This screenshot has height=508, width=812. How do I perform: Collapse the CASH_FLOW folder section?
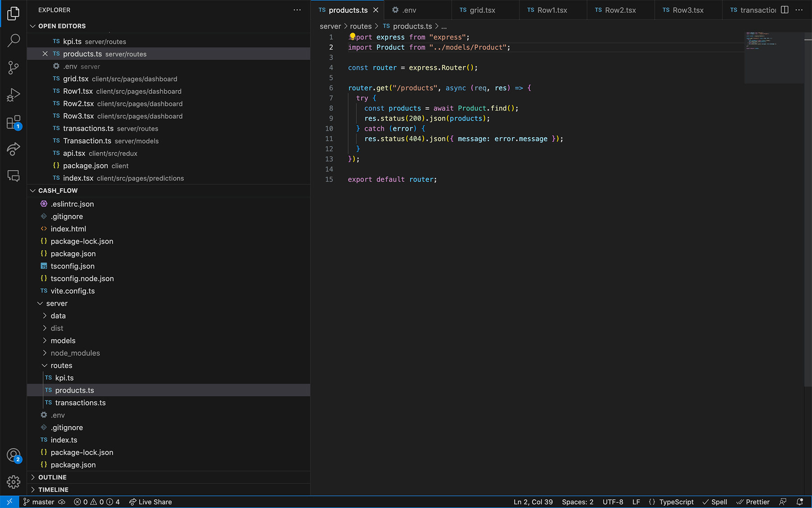pos(169,191)
